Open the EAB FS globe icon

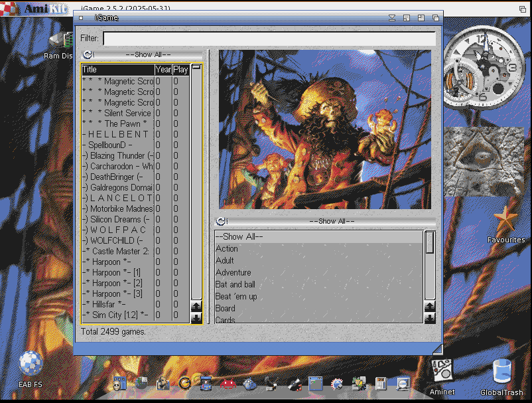click(31, 363)
